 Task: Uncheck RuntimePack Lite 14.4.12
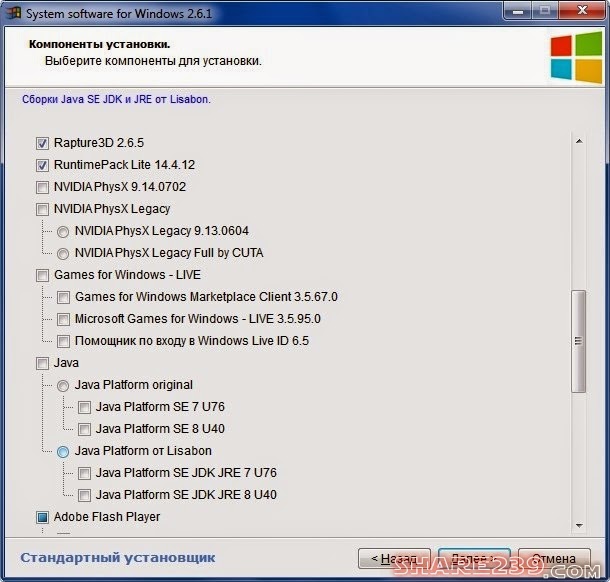tap(42, 165)
